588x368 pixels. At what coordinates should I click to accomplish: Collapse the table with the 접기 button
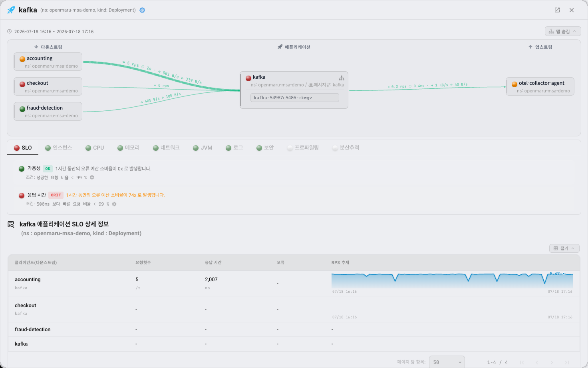pos(564,248)
